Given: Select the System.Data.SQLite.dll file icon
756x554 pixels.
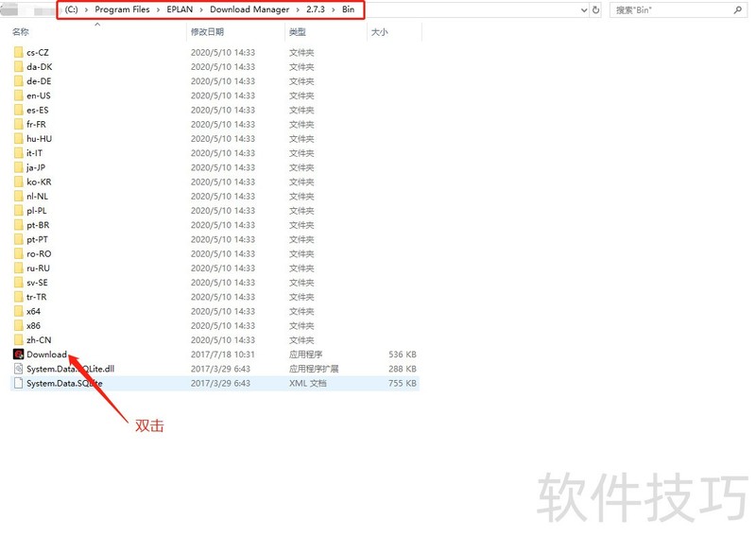Looking at the screenshot, I should (x=18, y=369).
